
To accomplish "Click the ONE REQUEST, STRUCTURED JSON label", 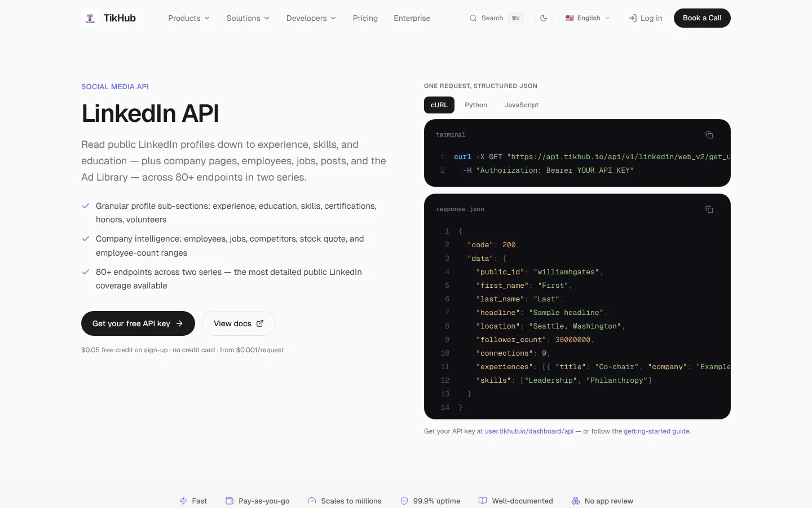I will click(480, 86).
